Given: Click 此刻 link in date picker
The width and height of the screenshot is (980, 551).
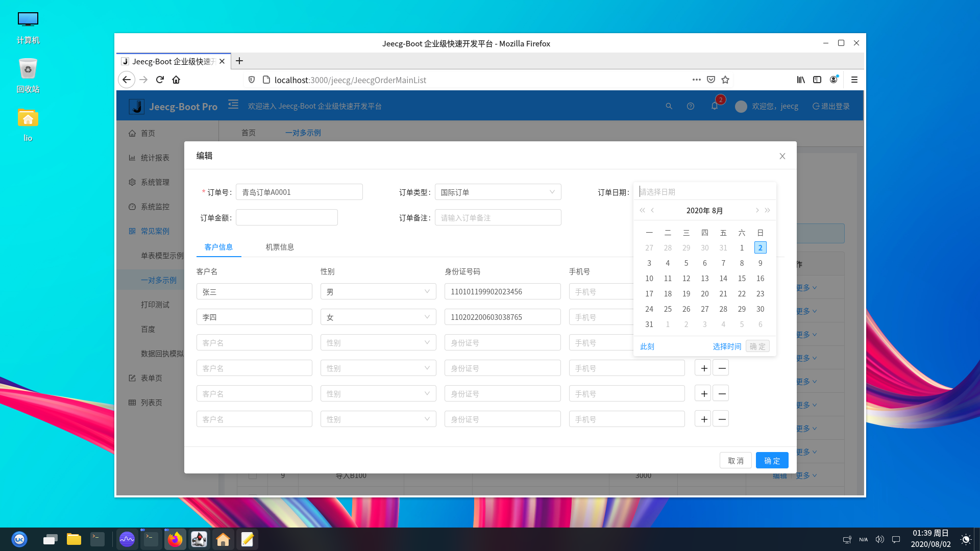Looking at the screenshot, I should 647,346.
